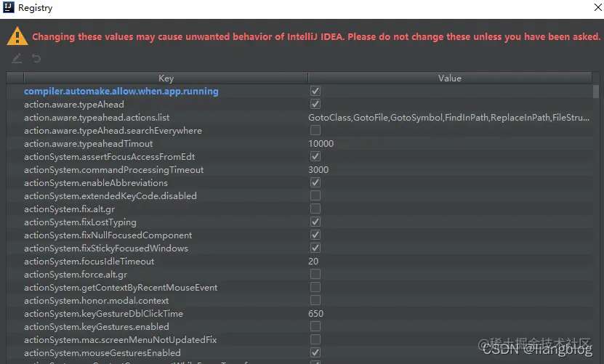Click the 3000 value cell
The width and height of the screenshot is (604, 364).
tap(318, 170)
